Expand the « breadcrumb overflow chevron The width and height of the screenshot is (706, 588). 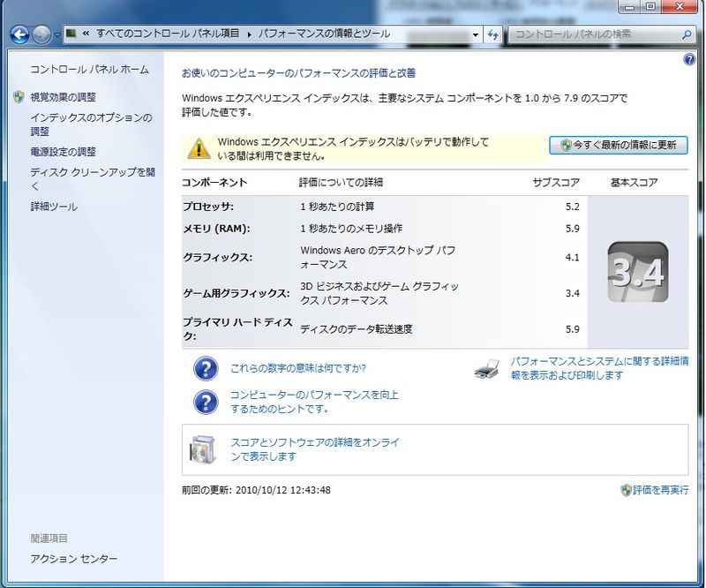[86, 34]
